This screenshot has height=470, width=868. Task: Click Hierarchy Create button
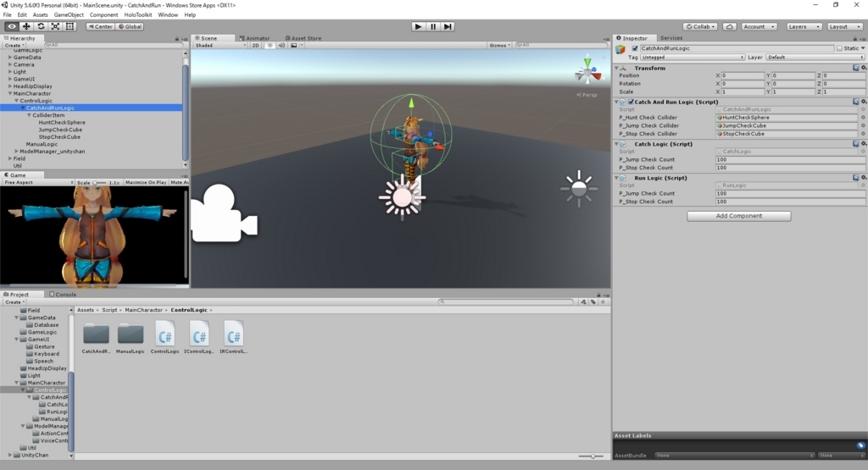coord(14,46)
